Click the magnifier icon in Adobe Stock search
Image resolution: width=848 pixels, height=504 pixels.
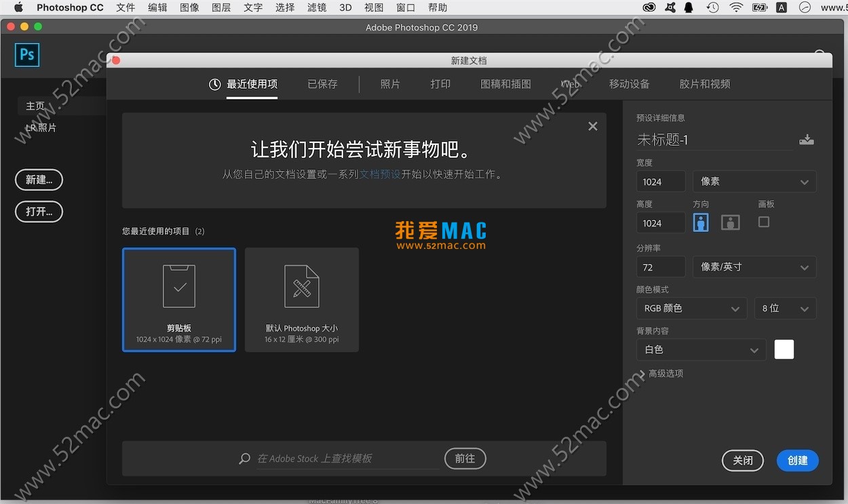click(244, 459)
